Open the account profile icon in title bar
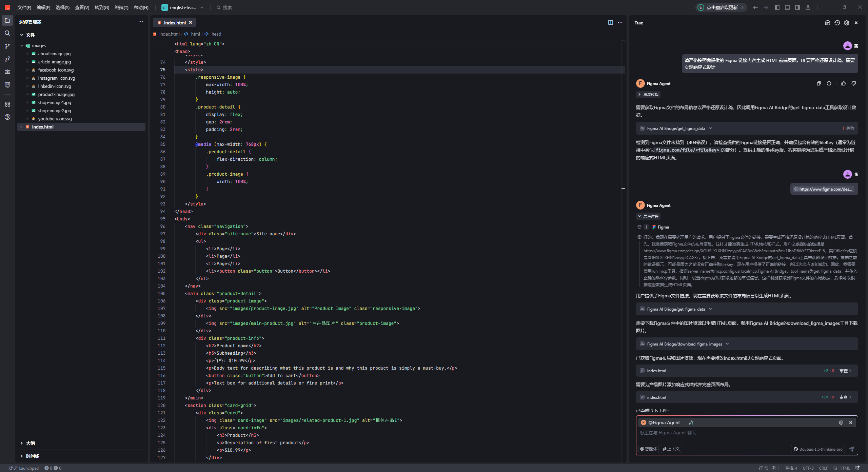868x472 pixels. pos(808,7)
